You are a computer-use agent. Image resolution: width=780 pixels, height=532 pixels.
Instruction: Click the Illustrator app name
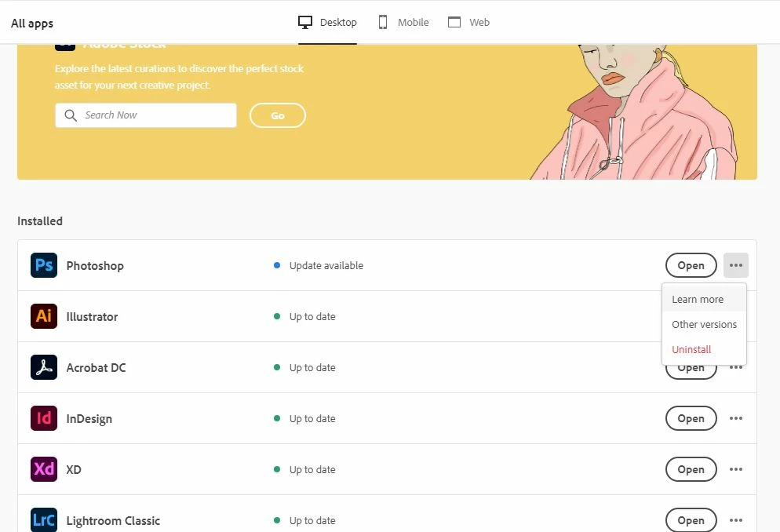click(92, 317)
